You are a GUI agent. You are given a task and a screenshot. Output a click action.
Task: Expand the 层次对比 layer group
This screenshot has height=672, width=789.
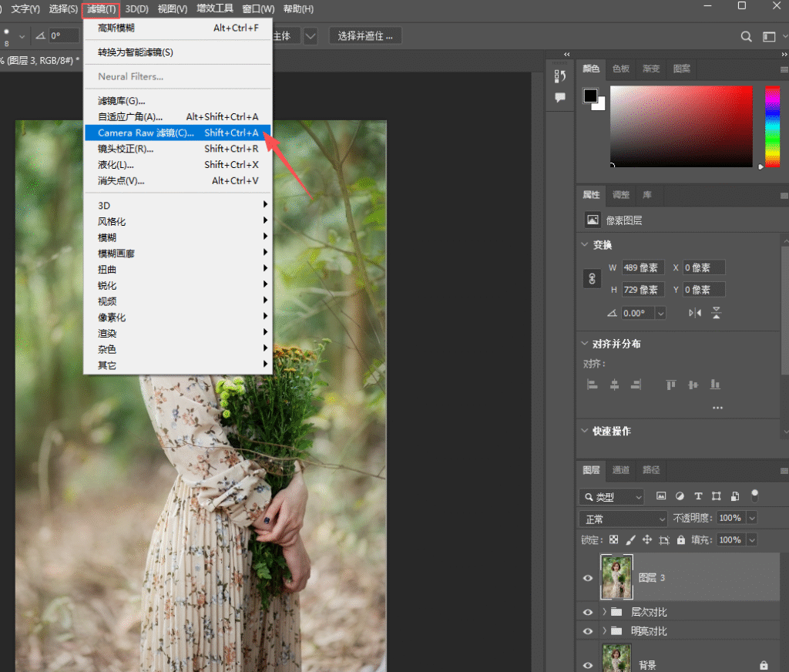pos(604,612)
